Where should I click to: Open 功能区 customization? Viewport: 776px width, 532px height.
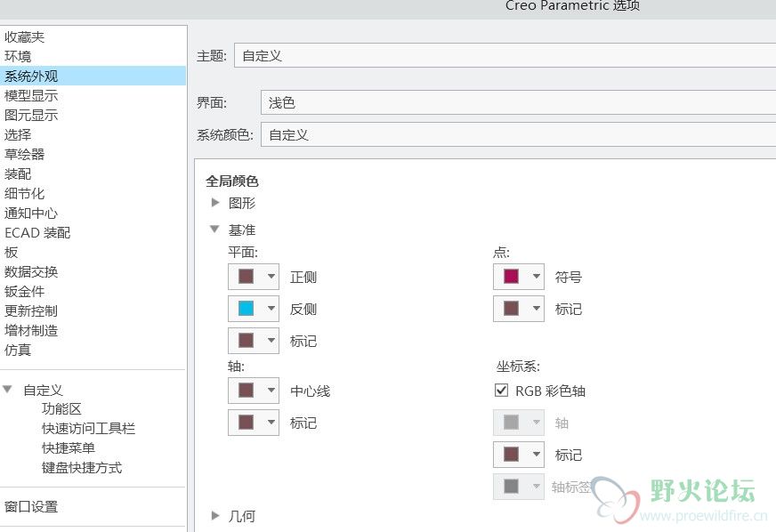[x=62, y=408]
